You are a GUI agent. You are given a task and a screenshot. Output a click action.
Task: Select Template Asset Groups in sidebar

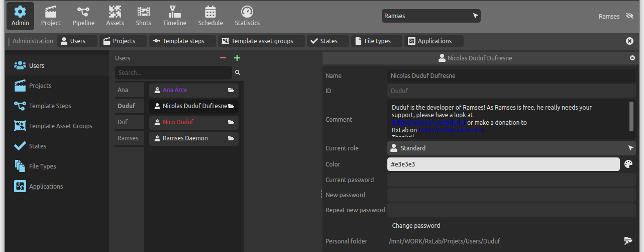pyautogui.click(x=60, y=126)
